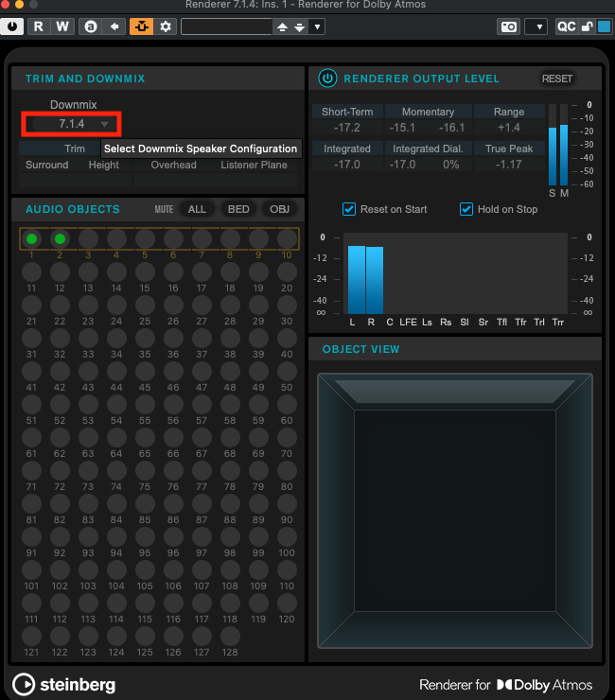
Task: Toggle the plug-in bypass power button
Action: click(12, 26)
